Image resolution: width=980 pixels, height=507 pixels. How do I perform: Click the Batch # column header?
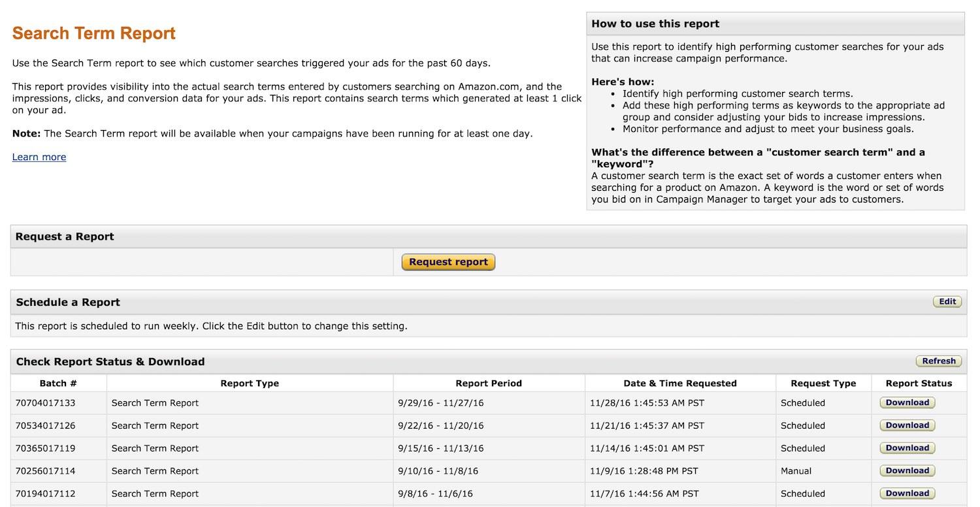coord(58,384)
